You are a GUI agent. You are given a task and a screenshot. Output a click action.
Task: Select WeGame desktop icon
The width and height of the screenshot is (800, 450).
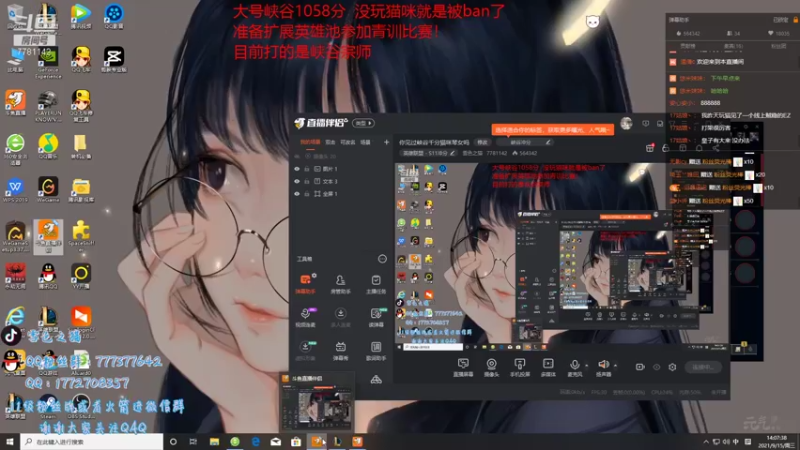48,191
